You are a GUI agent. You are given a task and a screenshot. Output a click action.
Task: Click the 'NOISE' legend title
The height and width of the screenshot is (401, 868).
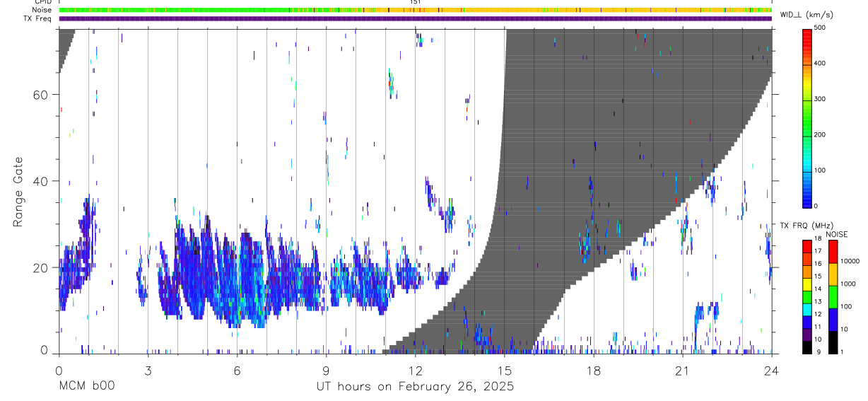pyautogui.click(x=837, y=234)
